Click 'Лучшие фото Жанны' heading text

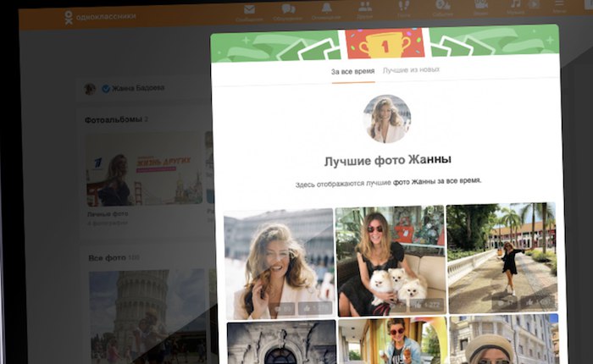tap(388, 160)
